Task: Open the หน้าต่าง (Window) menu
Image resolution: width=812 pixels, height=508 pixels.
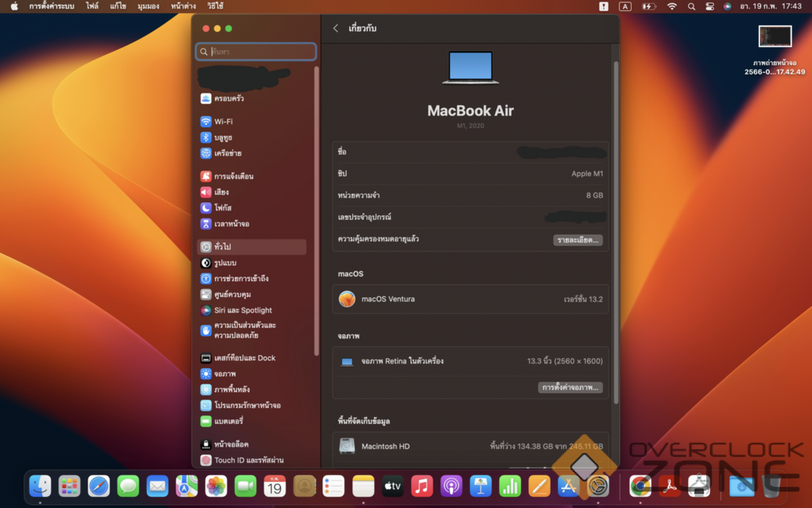Action: click(x=183, y=6)
